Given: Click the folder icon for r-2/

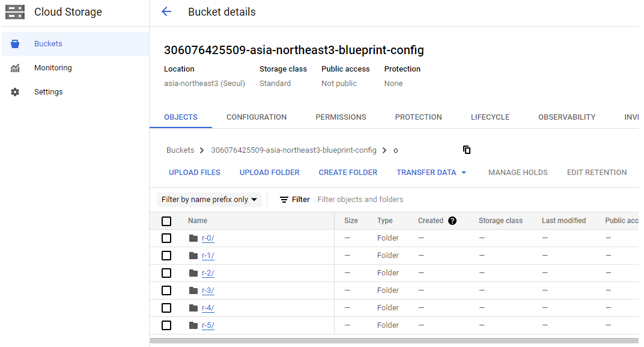Looking at the screenshot, I should pos(193,273).
